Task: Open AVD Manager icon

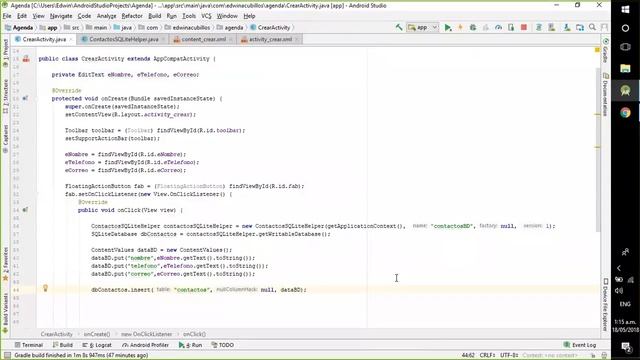Action: 551,27
